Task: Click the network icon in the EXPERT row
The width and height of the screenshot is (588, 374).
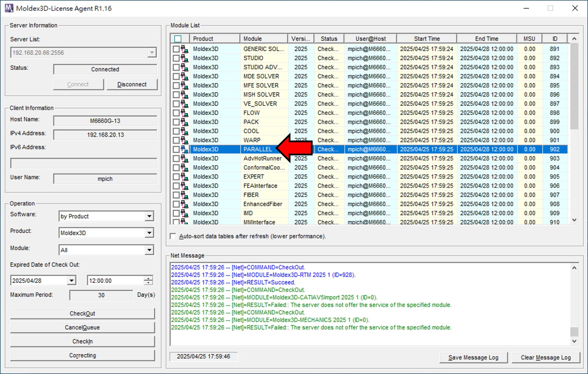Action: coord(184,177)
